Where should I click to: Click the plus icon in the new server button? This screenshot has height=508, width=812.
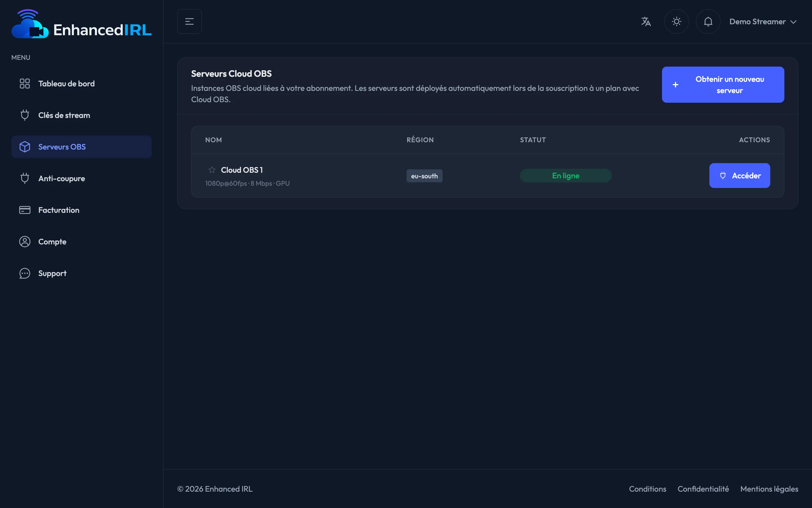(676, 85)
